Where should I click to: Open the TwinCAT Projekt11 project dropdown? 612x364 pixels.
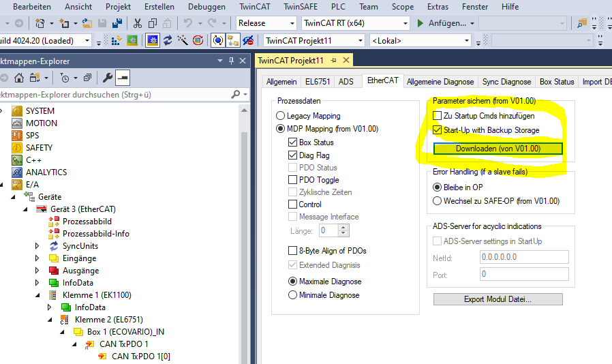coord(361,41)
